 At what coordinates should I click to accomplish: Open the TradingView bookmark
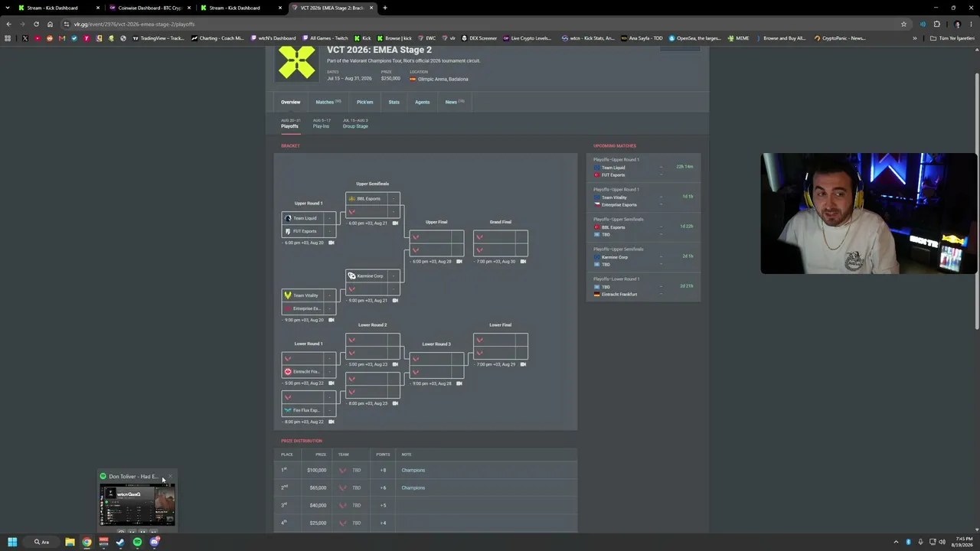click(x=158, y=38)
